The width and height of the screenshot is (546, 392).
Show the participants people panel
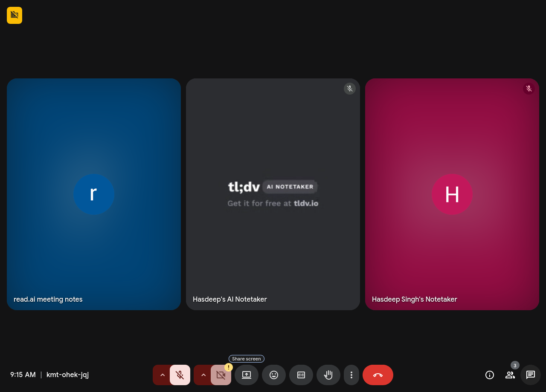[510, 375]
